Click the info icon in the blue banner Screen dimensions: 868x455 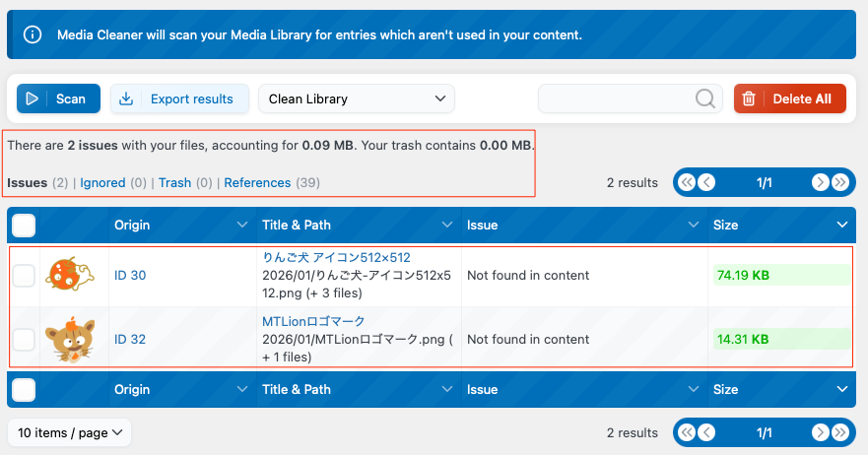(33, 34)
